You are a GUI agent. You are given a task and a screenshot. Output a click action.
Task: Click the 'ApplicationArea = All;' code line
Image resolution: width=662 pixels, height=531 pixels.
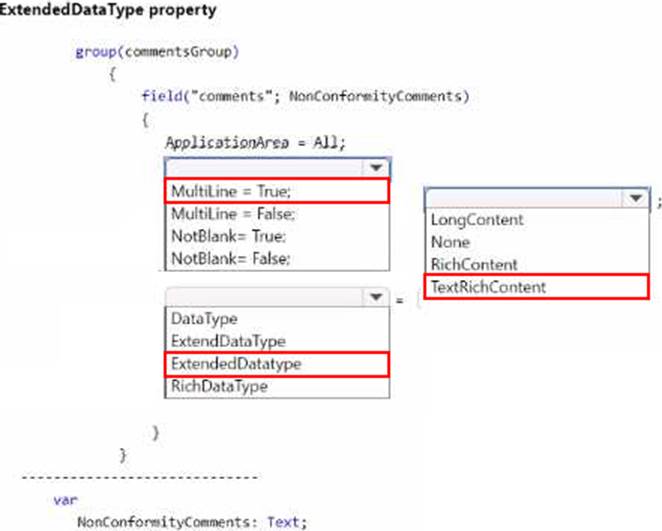coord(255,142)
